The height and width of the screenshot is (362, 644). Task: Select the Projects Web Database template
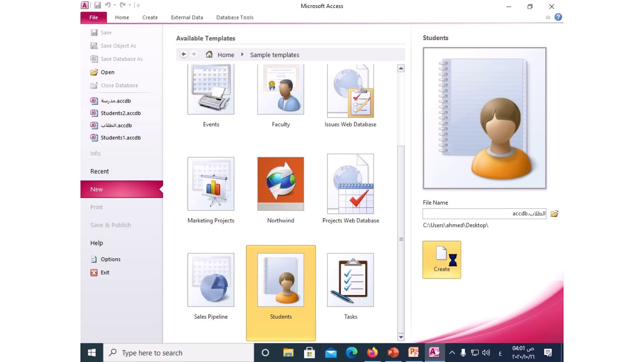click(351, 190)
